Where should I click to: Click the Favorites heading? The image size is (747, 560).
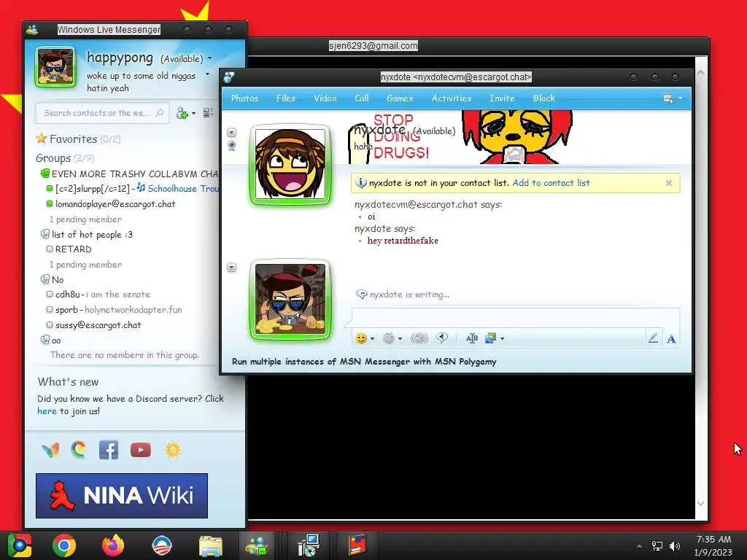coord(73,139)
